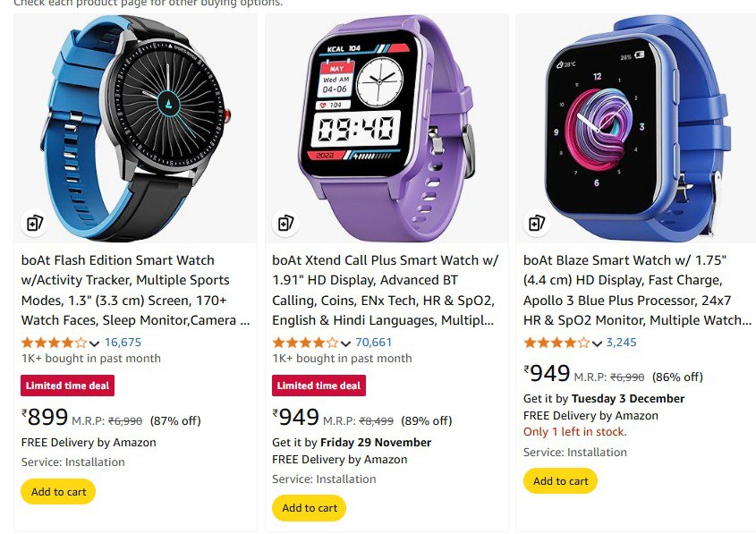Add boAt Blaze Smart Watch to cart
756x534 pixels.
(560, 481)
